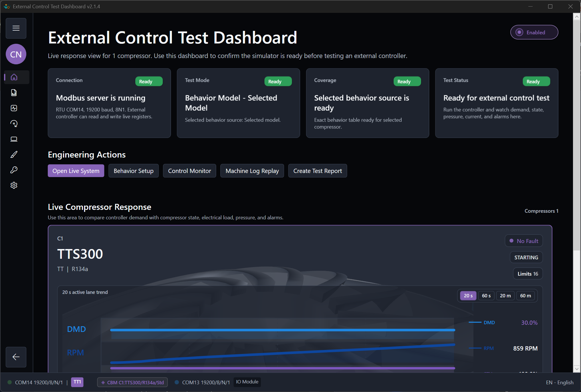Click the scrollbar up arrow
This screenshot has width=581, height=392.
coord(577,17)
